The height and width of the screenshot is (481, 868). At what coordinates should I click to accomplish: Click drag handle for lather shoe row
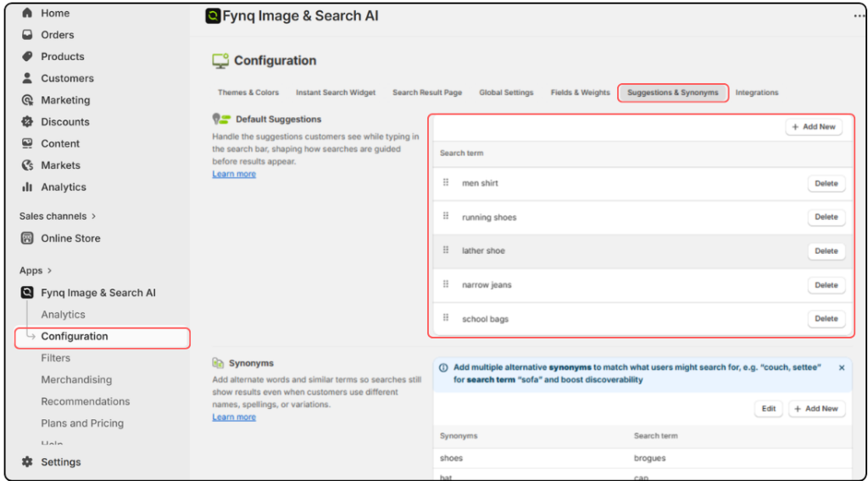click(446, 250)
